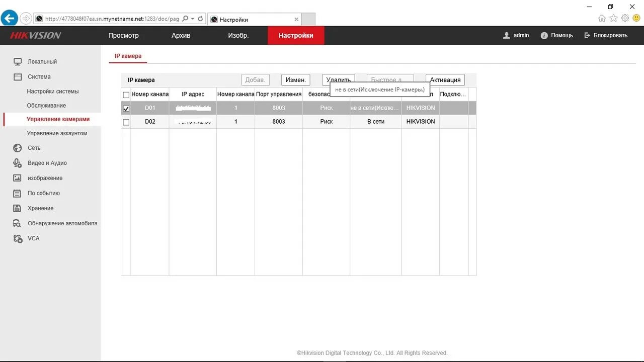Close the Настройки browser tab

(x=296, y=20)
